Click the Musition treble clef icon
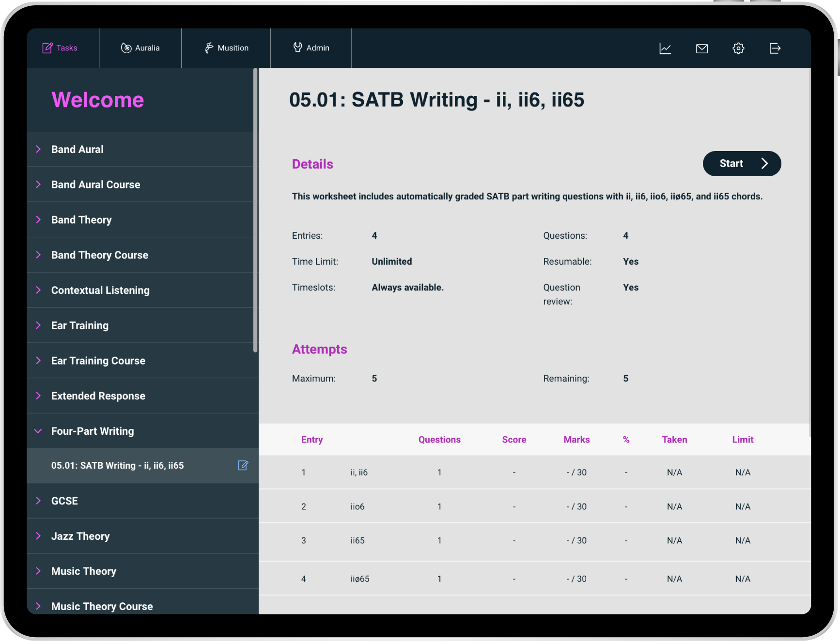840x641 pixels. click(x=209, y=48)
